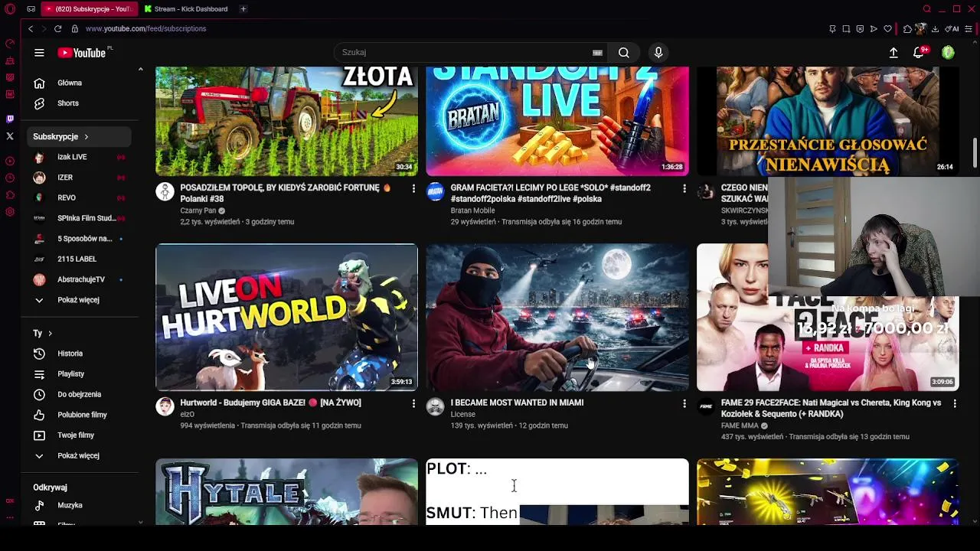The height and width of the screenshot is (551, 980).
Task: Open options menu for GRAM FACIETA video
Action: tap(684, 188)
